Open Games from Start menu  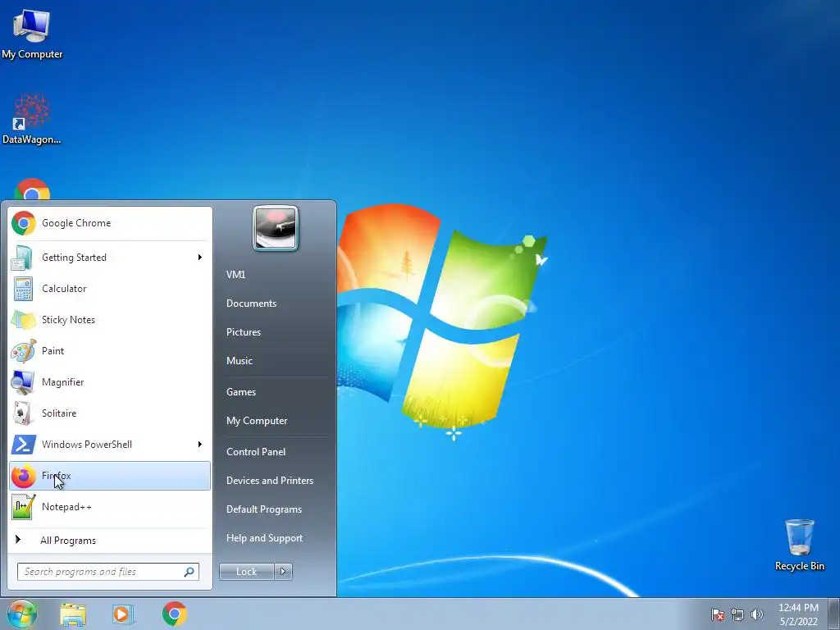(241, 392)
